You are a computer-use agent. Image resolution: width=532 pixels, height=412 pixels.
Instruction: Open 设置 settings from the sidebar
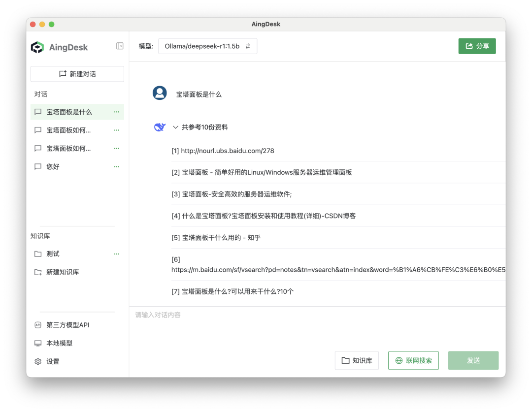[53, 361]
